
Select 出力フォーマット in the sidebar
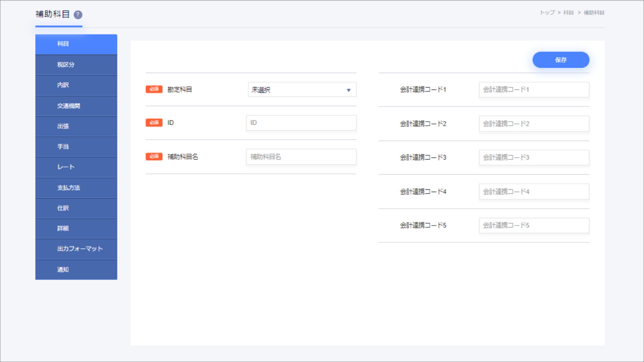tap(76, 249)
